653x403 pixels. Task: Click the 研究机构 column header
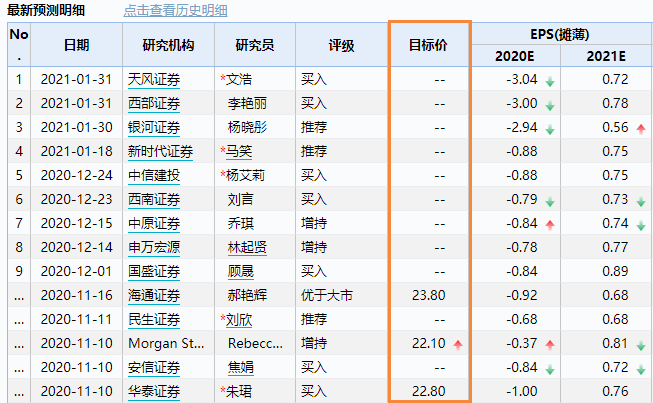pos(168,45)
